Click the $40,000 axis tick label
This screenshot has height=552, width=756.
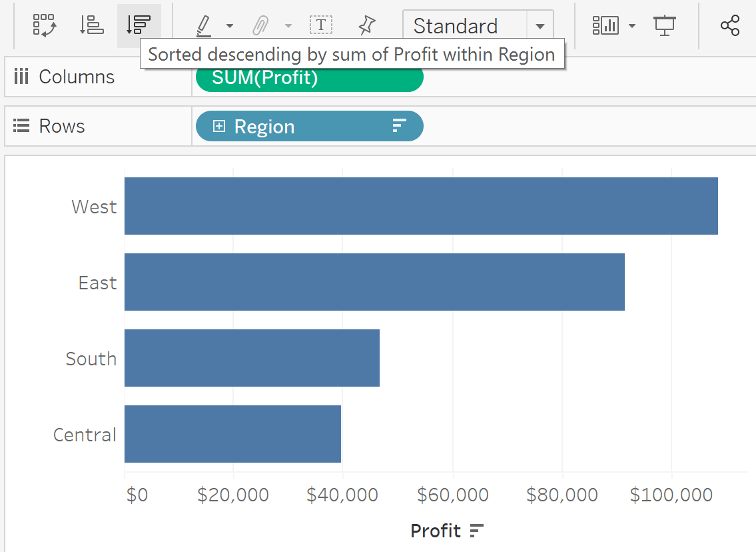[342, 495]
